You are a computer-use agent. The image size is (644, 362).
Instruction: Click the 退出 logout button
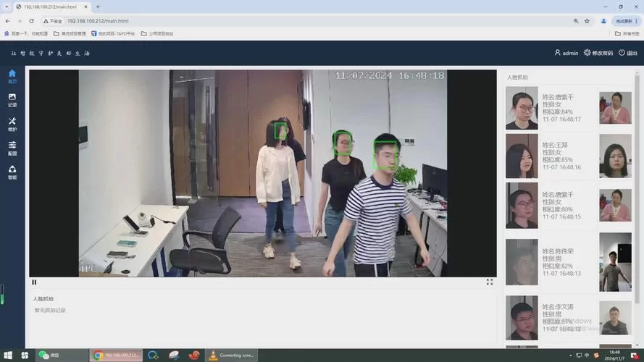pos(628,53)
